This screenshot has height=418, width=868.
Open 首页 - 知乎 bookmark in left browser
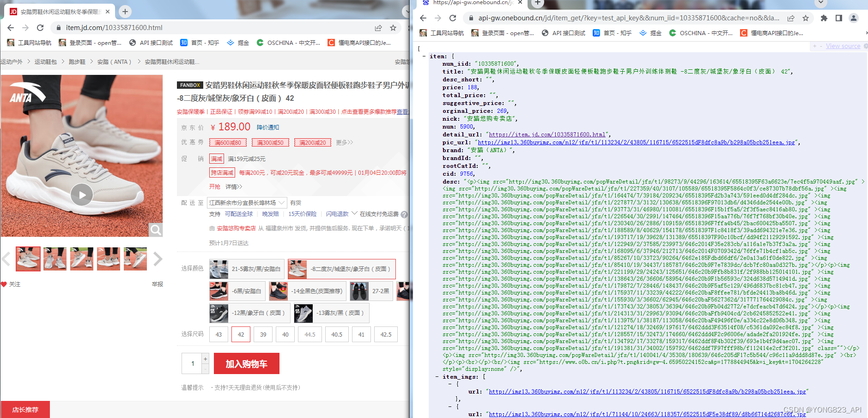[200, 43]
